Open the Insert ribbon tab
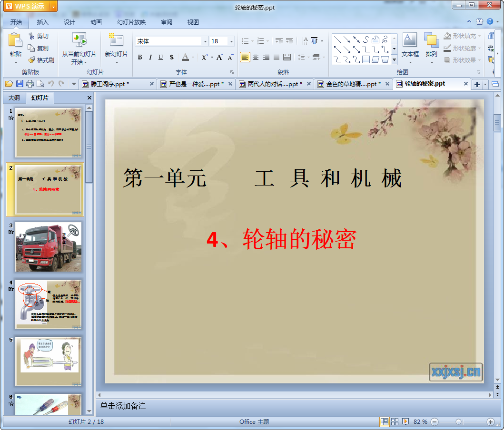This screenshot has width=504, height=430. (42, 22)
